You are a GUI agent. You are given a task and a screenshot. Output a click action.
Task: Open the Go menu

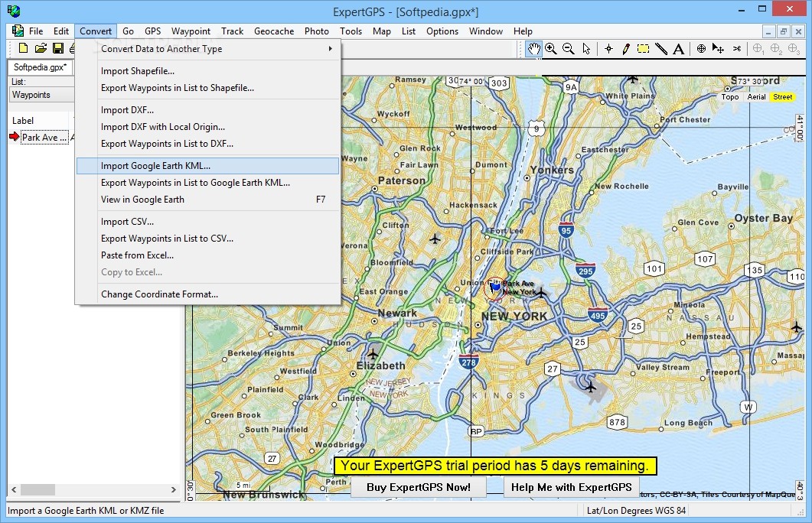pyautogui.click(x=128, y=31)
